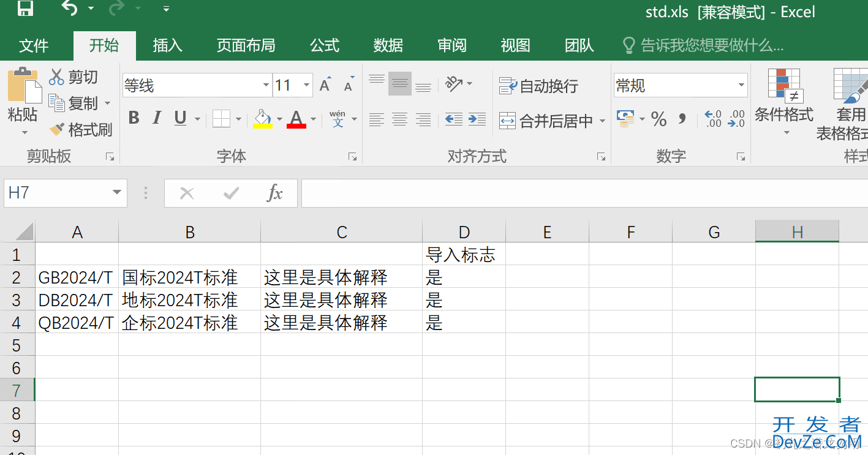Viewport: 868px width, 455px height.
Task: Align cell text left
Action: coord(377,119)
